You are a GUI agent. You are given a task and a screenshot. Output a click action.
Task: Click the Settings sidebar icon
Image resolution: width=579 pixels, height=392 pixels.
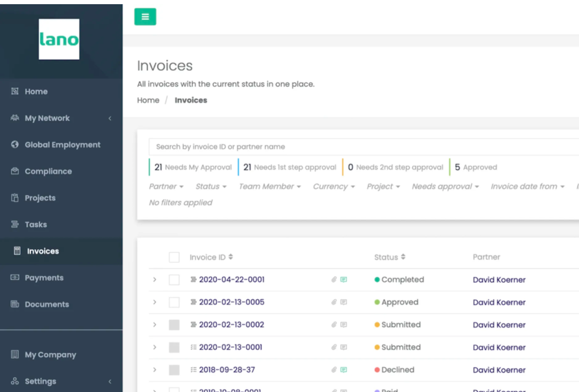coord(15,381)
